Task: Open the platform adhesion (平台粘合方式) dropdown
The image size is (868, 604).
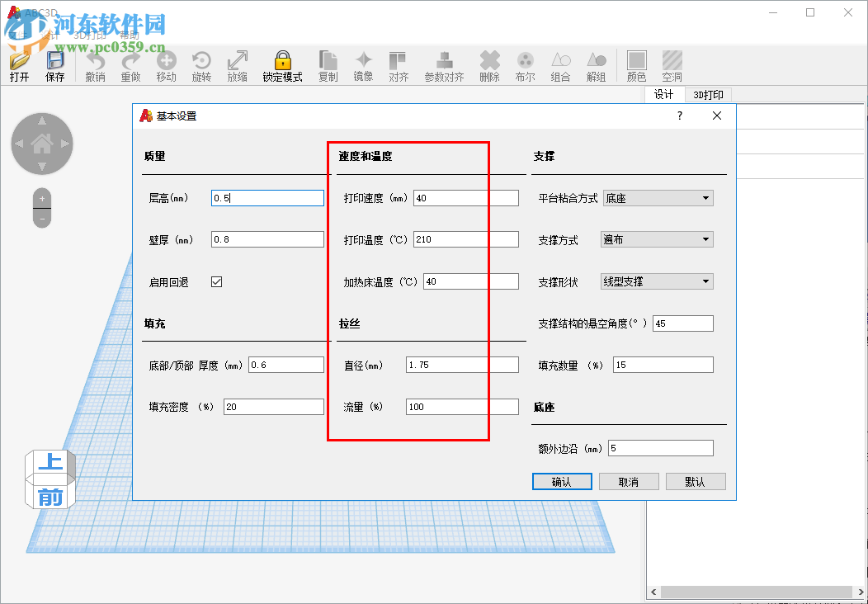Action: [x=658, y=198]
